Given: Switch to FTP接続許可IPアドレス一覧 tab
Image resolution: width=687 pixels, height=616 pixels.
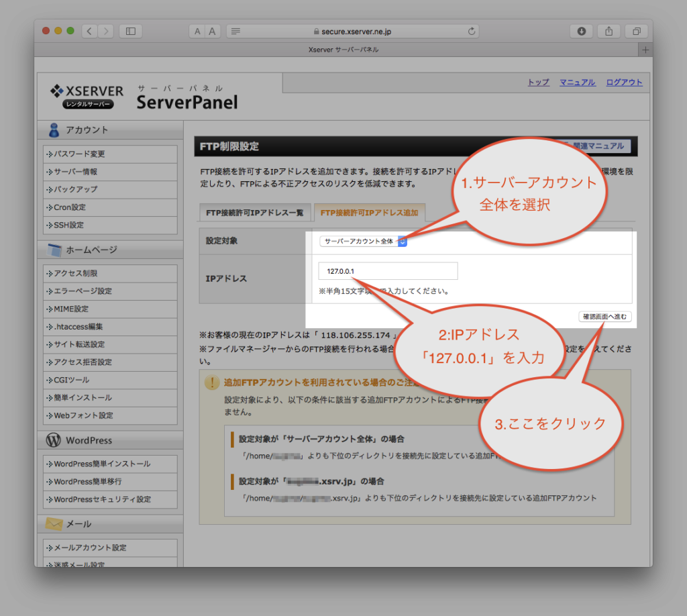Looking at the screenshot, I should coord(255,213).
